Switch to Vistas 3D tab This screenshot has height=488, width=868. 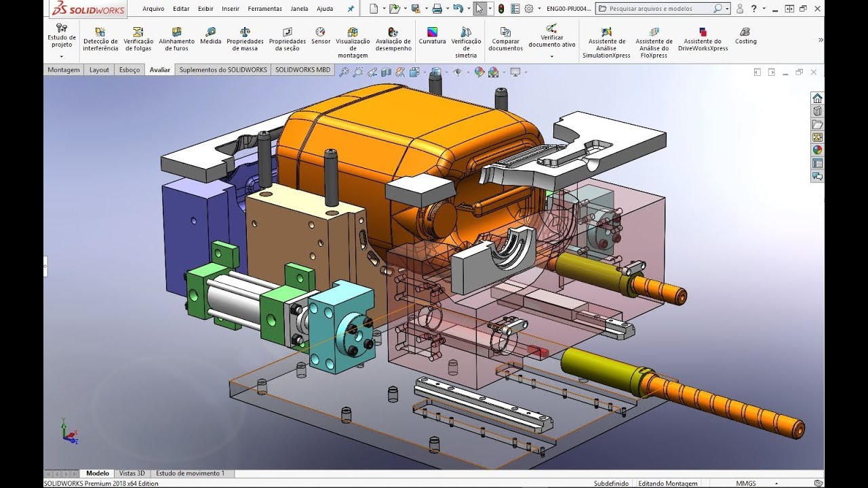click(x=132, y=473)
